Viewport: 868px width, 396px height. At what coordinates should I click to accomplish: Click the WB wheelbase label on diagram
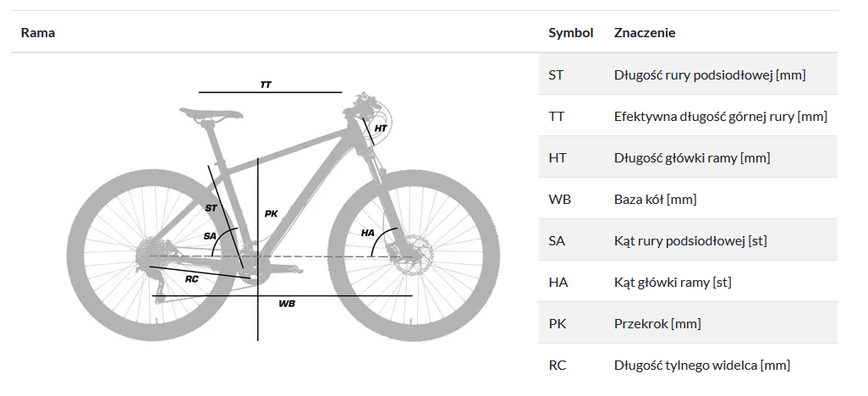286,303
